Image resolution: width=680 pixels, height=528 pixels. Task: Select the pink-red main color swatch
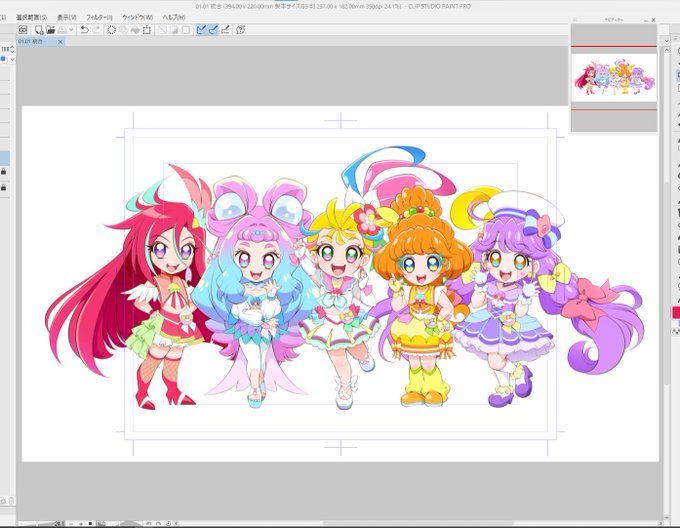[x=676, y=313]
